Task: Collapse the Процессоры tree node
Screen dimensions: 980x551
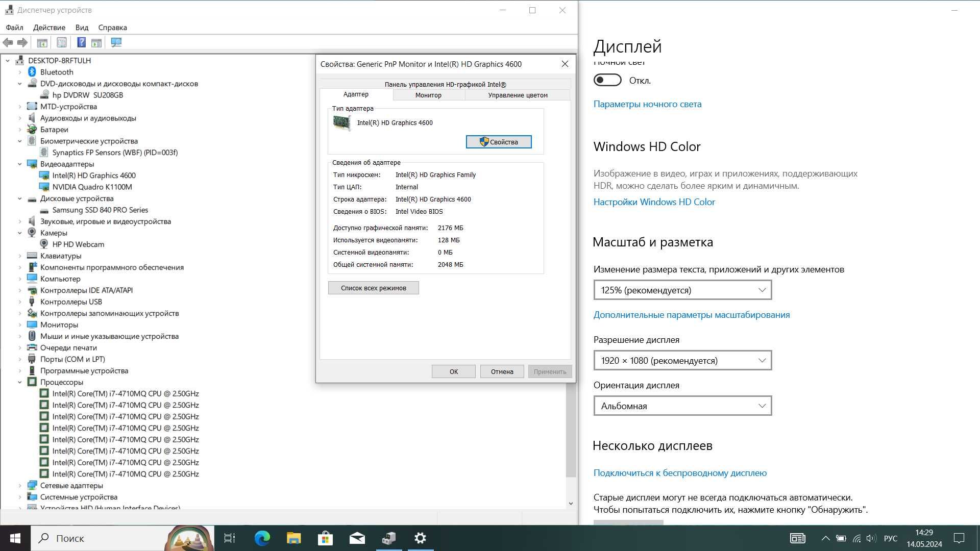Action: click(x=20, y=382)
